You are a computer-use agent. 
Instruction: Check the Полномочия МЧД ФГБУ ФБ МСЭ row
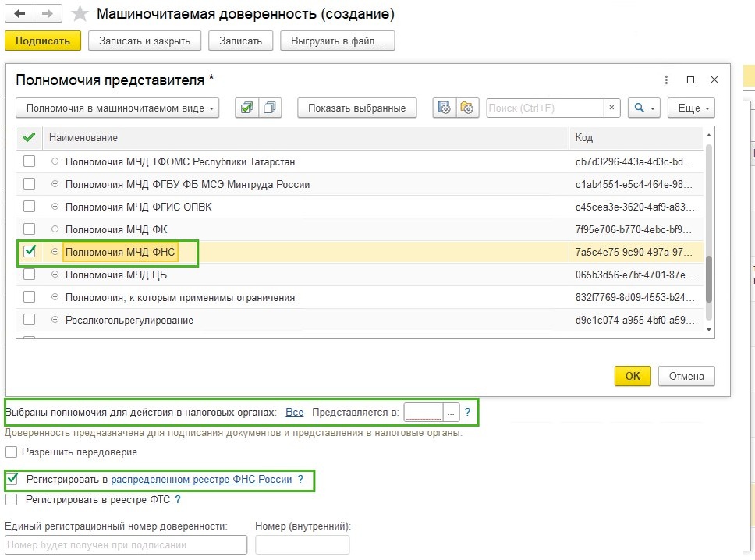pyautogui.click(x=30, y=184)
